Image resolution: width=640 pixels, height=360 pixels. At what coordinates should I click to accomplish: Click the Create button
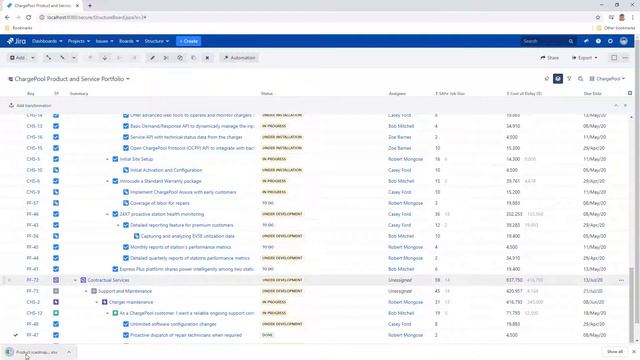(189, 41)
